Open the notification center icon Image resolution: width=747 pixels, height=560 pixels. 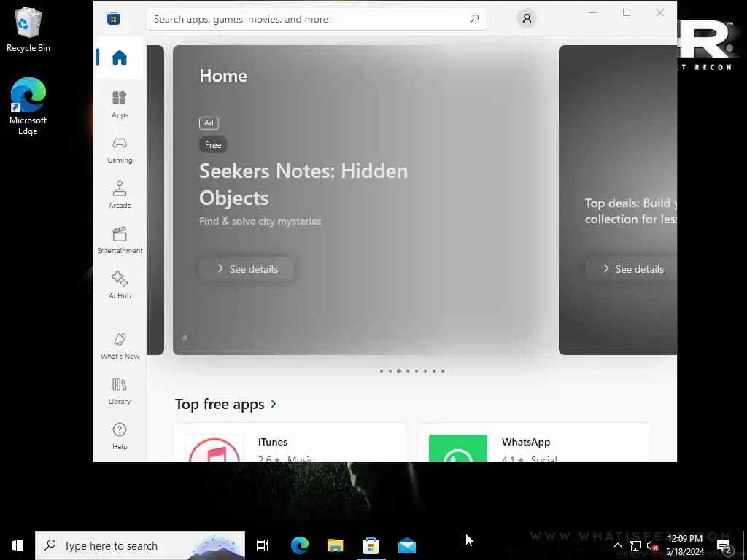click(724, 545)
